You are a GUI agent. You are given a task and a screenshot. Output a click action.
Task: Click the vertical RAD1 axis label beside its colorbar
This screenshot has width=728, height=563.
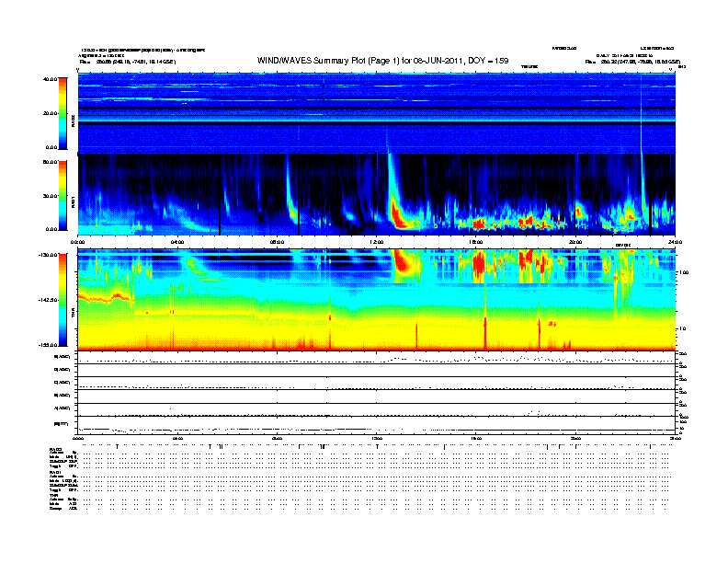(x=73, y=202)
